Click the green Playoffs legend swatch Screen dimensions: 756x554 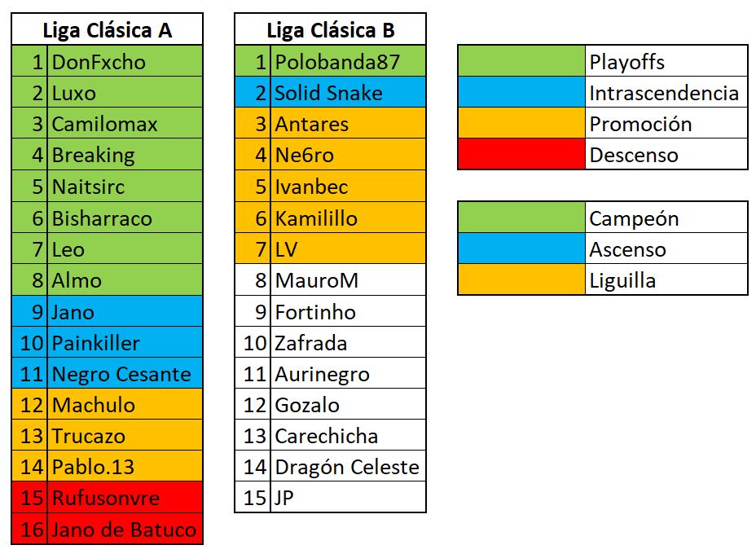521,61
